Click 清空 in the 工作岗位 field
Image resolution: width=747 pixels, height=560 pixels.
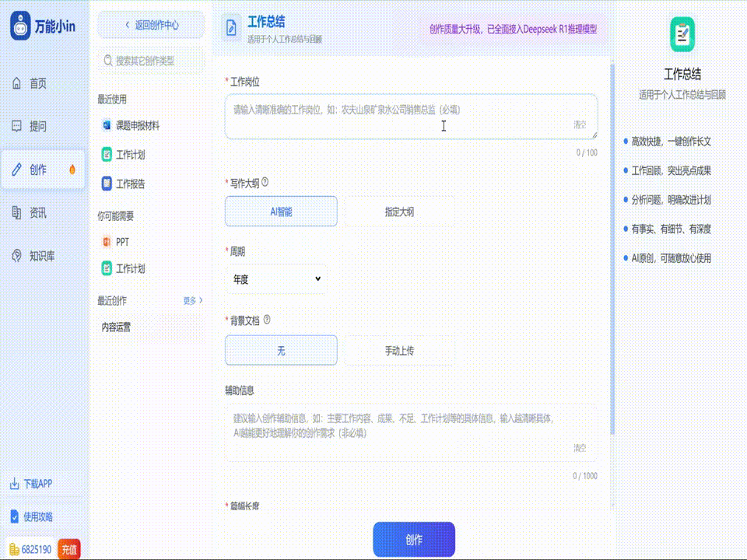click(580, 124)
